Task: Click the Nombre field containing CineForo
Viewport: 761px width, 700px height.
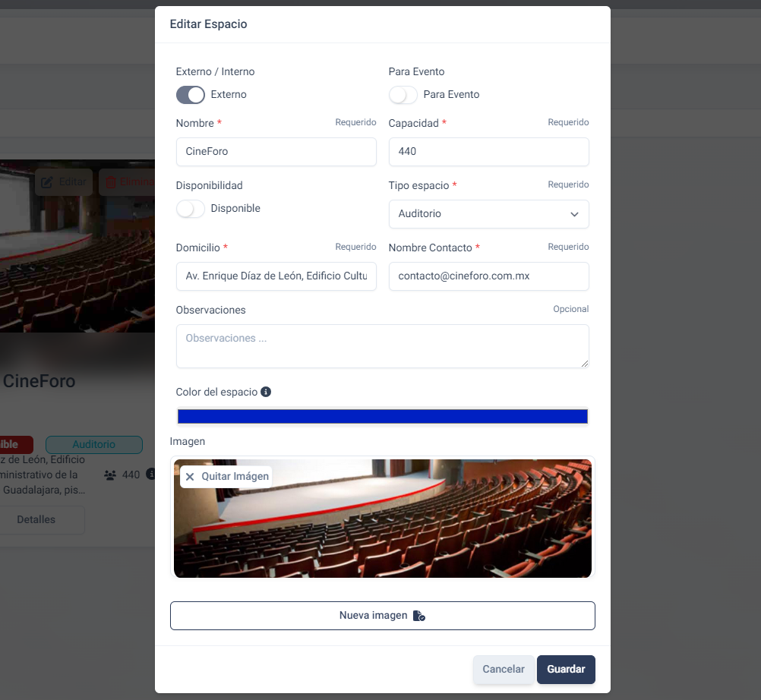Action: point(276,152)
